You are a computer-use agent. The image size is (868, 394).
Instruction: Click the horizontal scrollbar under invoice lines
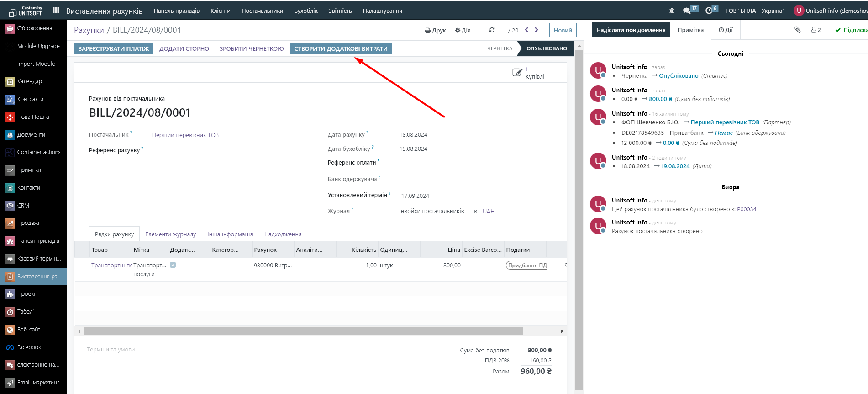click(x=303, y=331)
